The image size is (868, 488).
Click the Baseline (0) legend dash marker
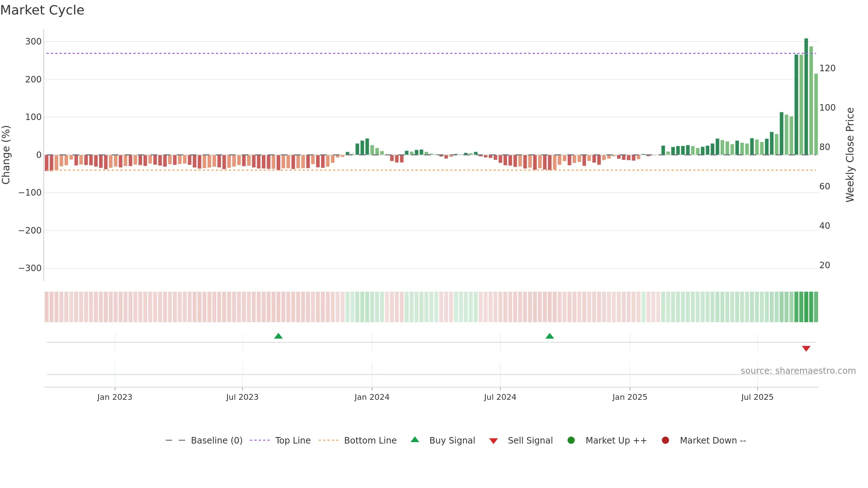tap(175, 440)
